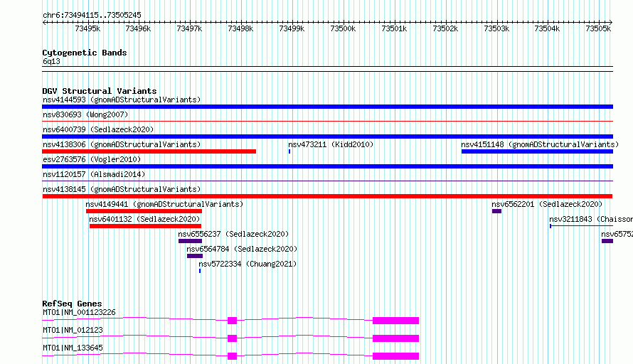Click the small blue nsv473211 variant marker
The width and height of the screenshot is (633, 364).
[289, 151]
